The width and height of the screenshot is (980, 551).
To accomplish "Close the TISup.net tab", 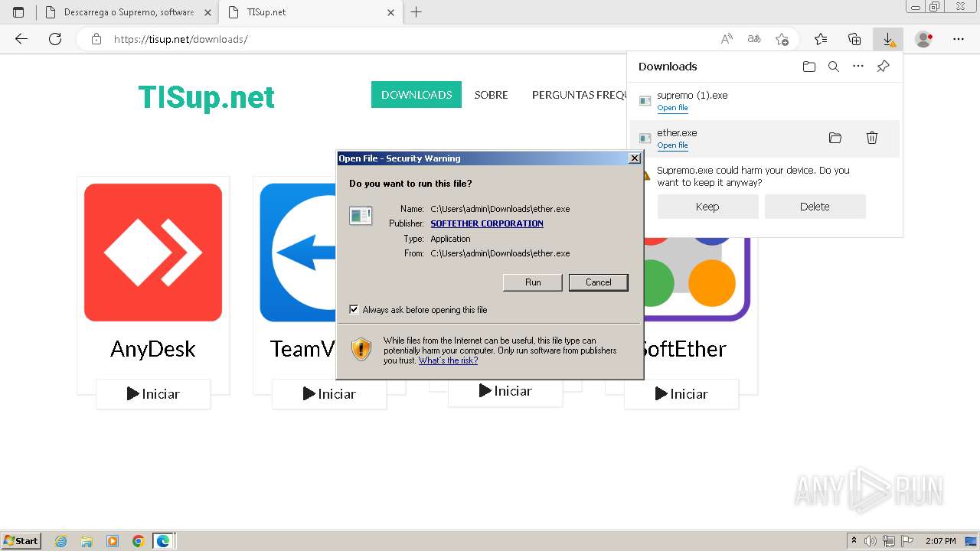I will (390, 12).
